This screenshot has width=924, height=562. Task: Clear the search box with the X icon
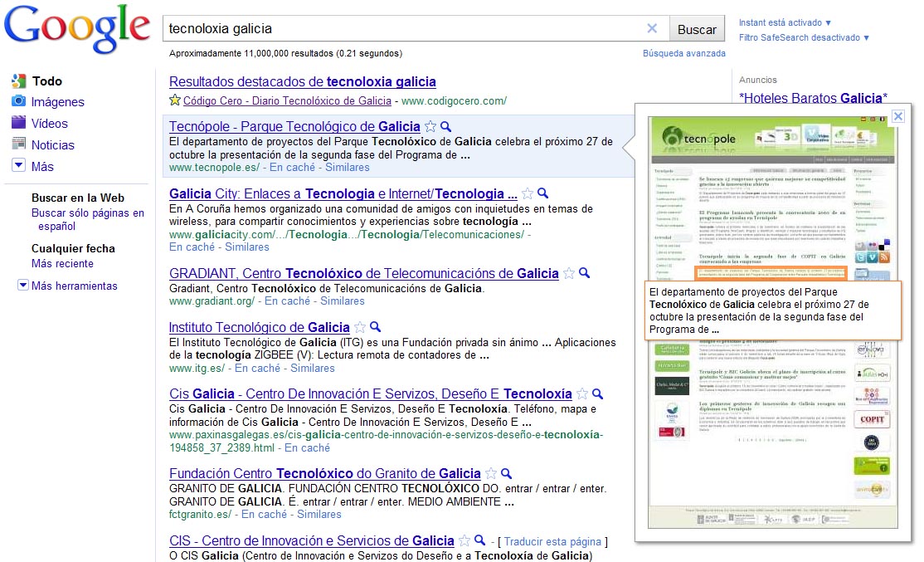(x=652, y=28)
